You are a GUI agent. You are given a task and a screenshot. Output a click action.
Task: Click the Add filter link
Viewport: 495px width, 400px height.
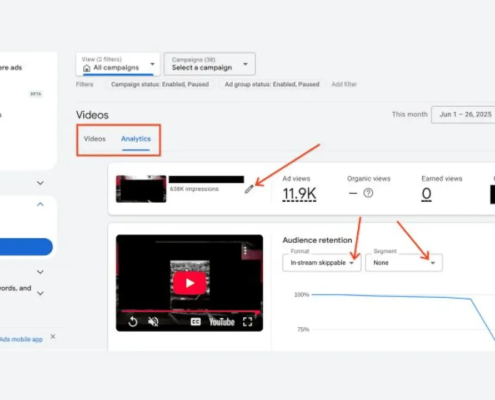point(344,84)
